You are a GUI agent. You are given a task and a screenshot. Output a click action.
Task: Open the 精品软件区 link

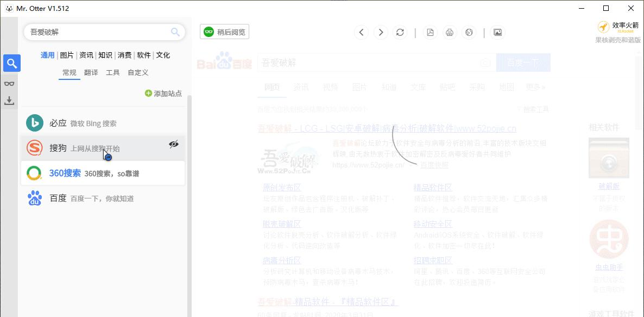coord(433,188)
